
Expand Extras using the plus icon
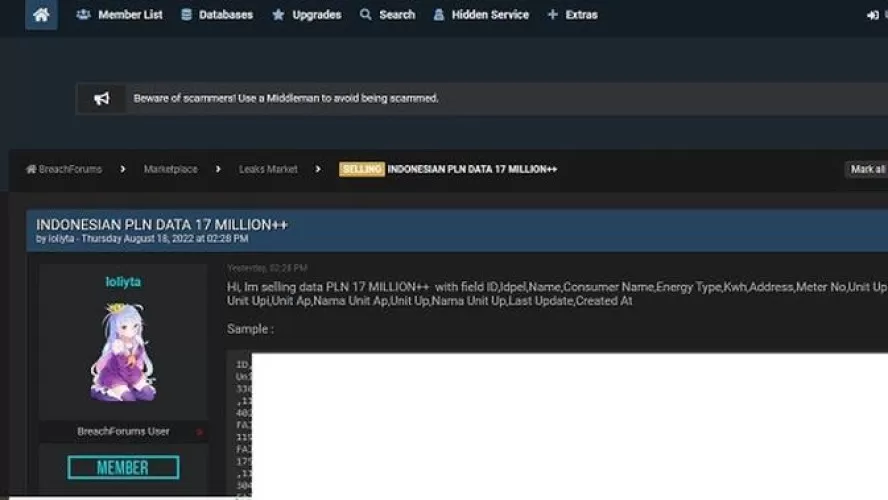(553, 15)
